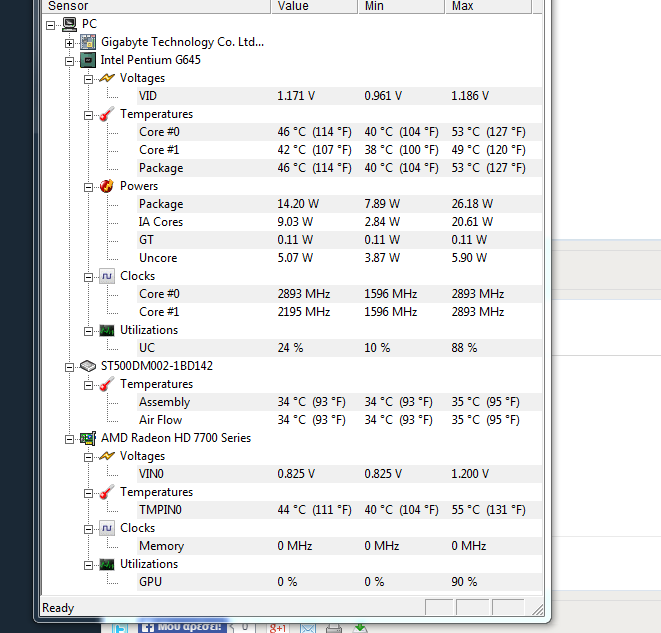Click the thermometer icon under ST500DM002 drive

[107, 384]
